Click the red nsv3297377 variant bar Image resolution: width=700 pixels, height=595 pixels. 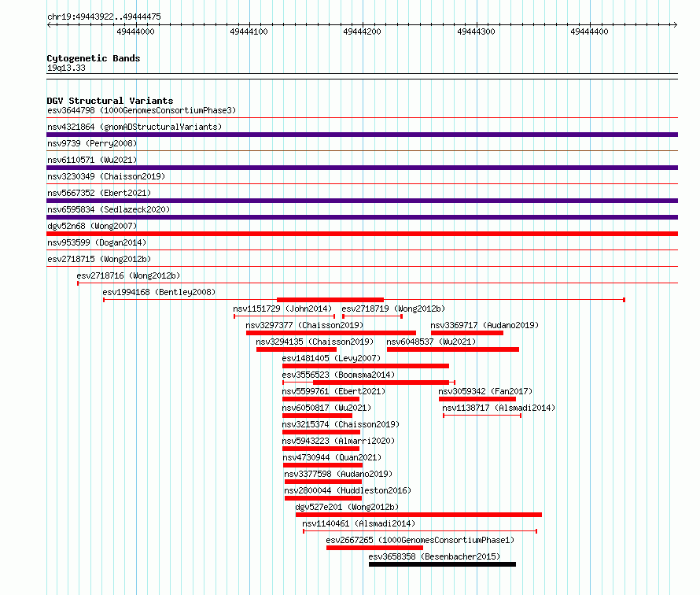click(x=331, y=333)
